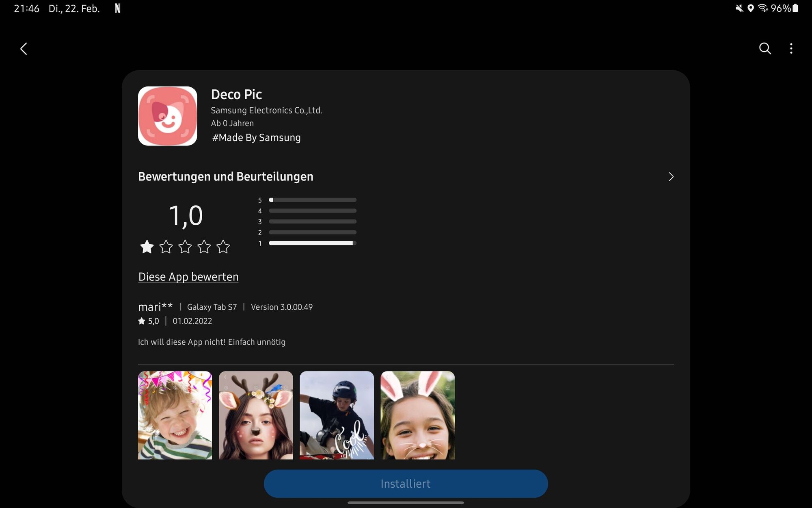Select the third rating star

point(185,246)
